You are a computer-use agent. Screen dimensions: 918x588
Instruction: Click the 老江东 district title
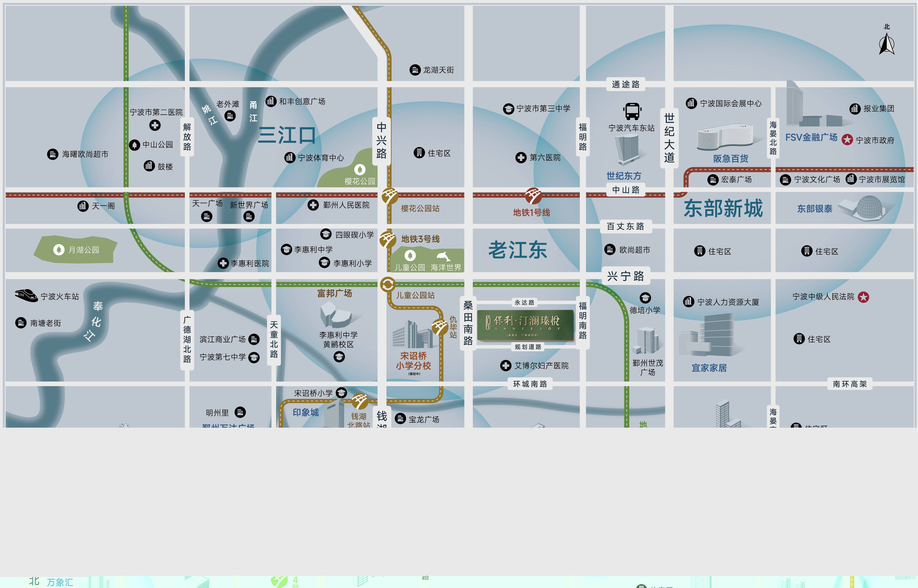point(518,250)
